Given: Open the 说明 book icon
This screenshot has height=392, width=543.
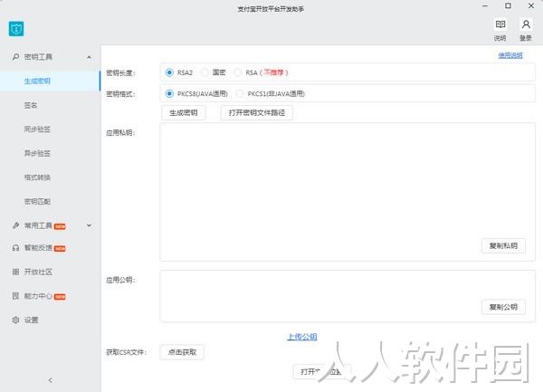Looking at the screenshot, I should pyautogui.click(x=500, y=24).
